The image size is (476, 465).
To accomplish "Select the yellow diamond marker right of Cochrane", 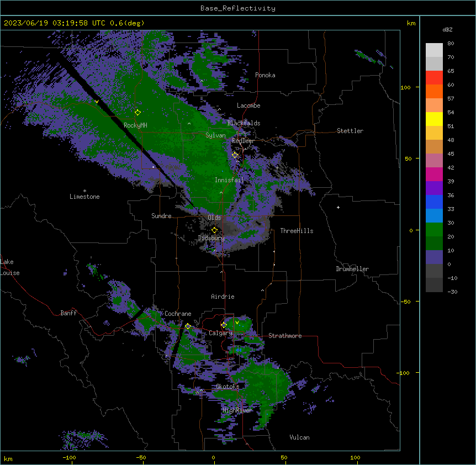I will (x=188, y=326).
